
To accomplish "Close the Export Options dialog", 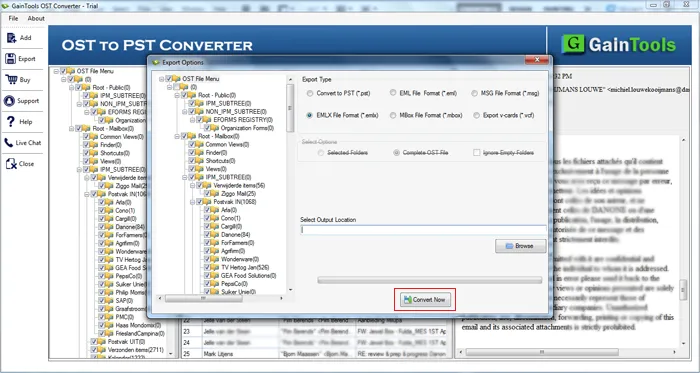I will click(537, 60).
